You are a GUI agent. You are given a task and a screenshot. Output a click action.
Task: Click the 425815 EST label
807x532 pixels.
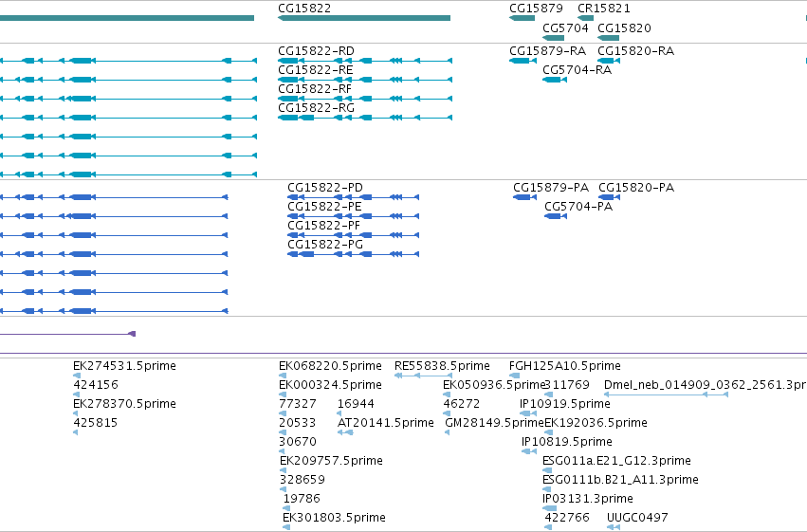click(x=96, y=423)
